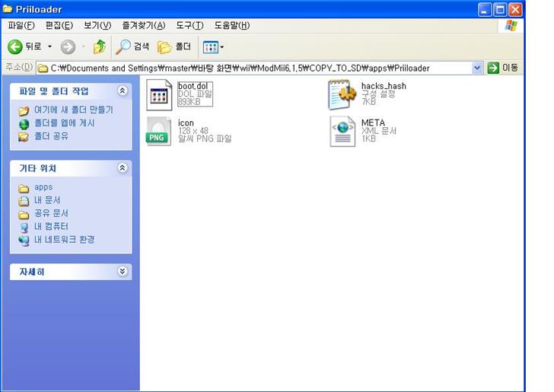Open 공유 문서 link

pyautogui.click(x=51, y=213)
